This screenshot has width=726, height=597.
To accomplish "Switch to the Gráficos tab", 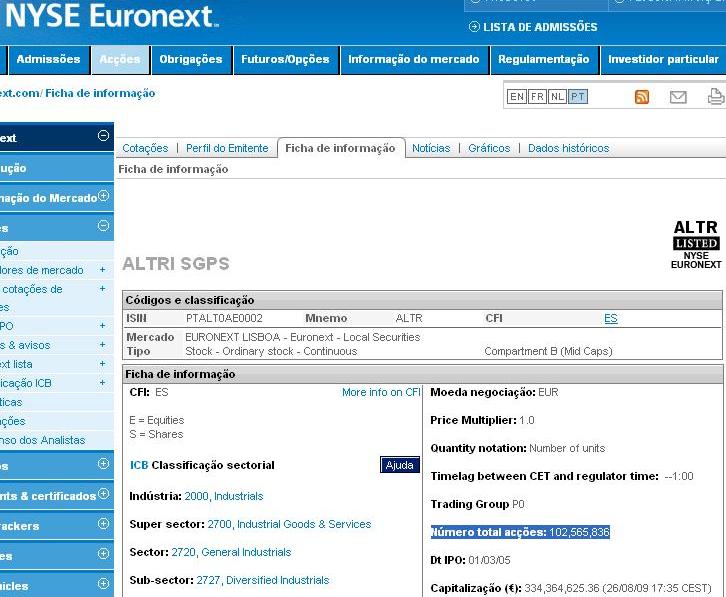I will pos(489,148).
